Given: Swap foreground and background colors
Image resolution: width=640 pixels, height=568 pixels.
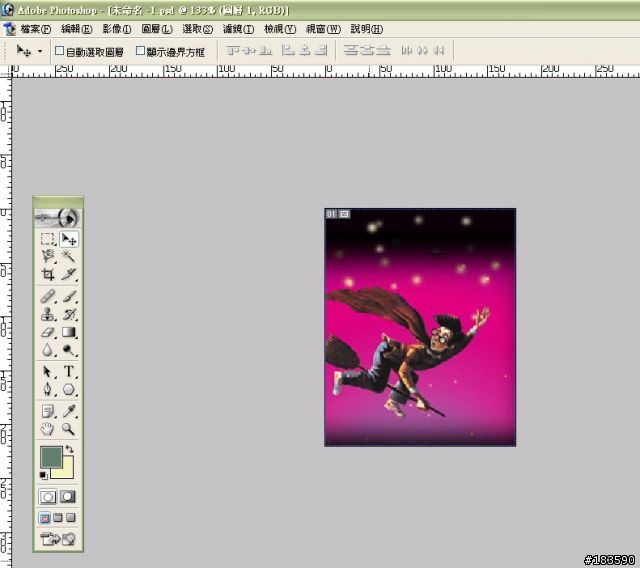Looking at the screenshot, I should click(69, 449).
